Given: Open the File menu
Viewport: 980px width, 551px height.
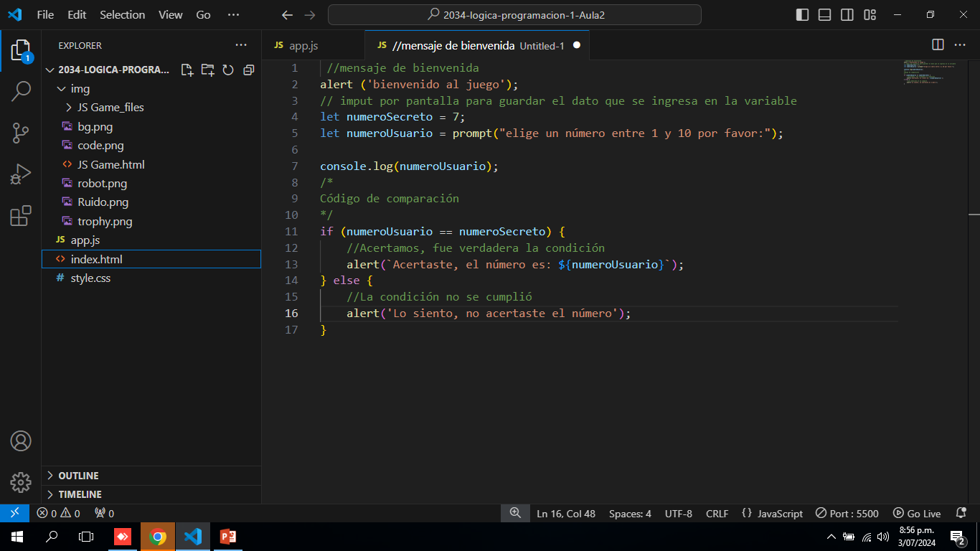Looking at the screenshot, I should pos(45,15).
